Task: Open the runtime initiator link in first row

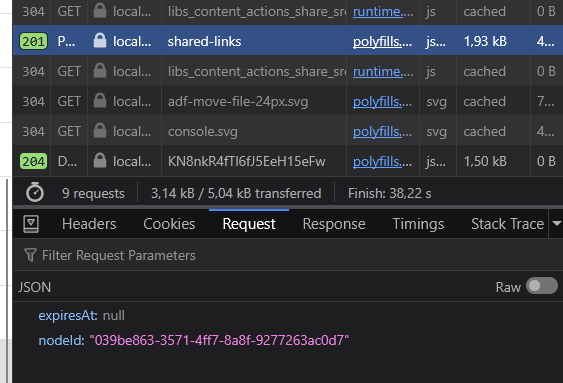Action: 383,11
